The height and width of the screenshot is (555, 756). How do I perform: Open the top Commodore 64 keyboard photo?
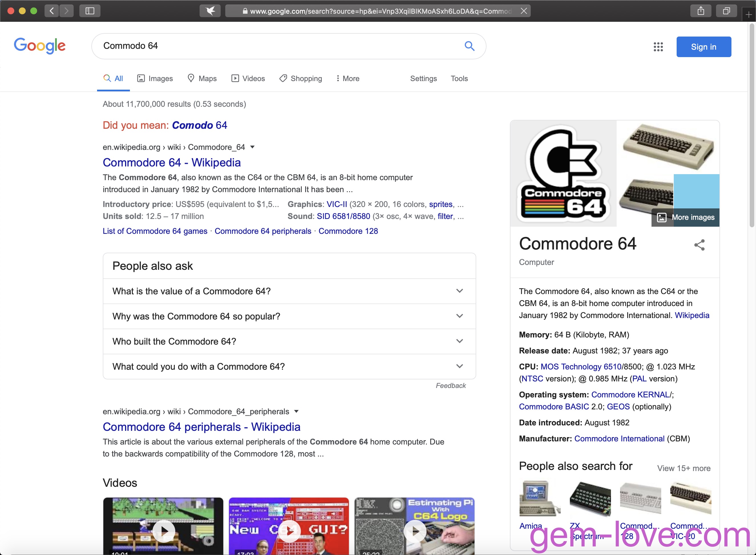point(668,147)
